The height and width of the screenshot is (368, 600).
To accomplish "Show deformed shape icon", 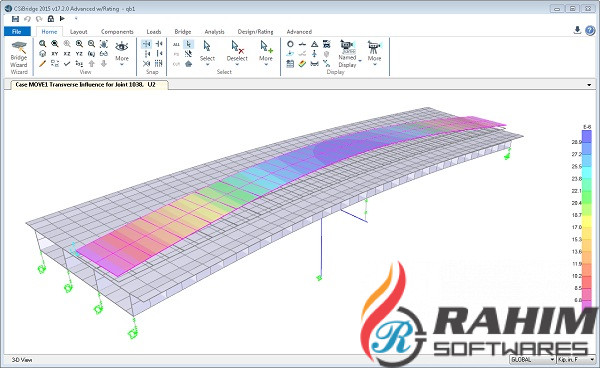I will [302, 44].
